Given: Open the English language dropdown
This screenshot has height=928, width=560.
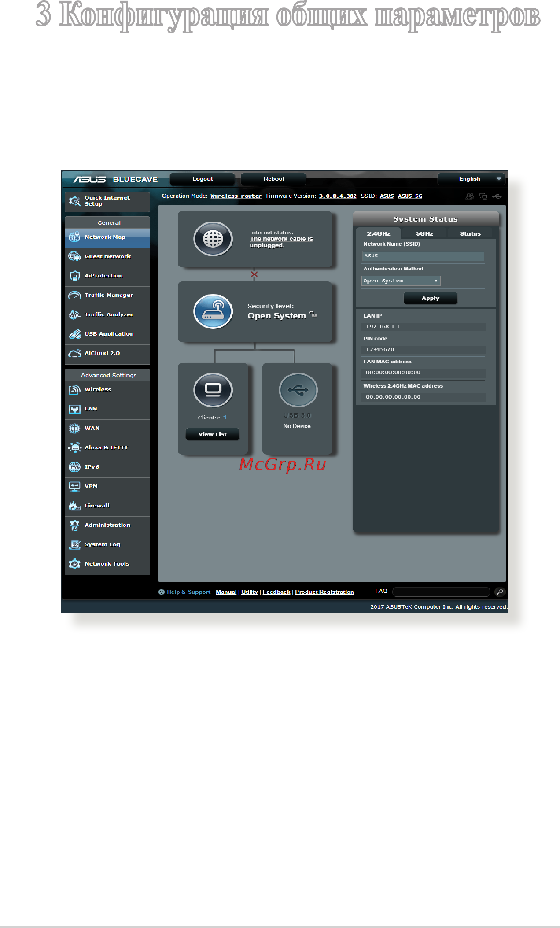Looking at the screenshot, I should [x=471, y=179].
